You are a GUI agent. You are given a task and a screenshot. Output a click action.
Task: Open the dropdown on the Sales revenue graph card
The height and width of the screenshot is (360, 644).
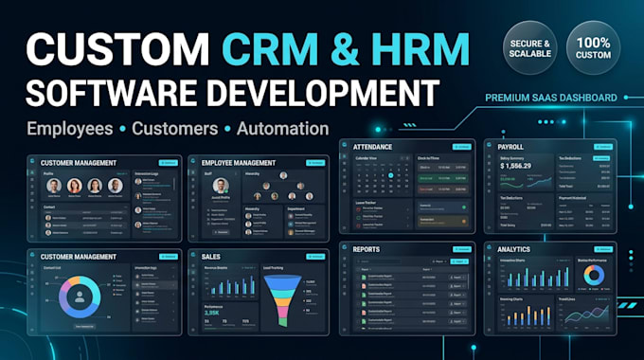click(x=249, y=268)
